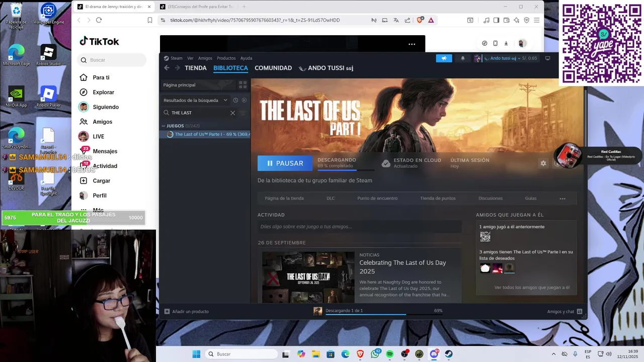Click Ver todos los amigos que juegan link

coord(532,288)
